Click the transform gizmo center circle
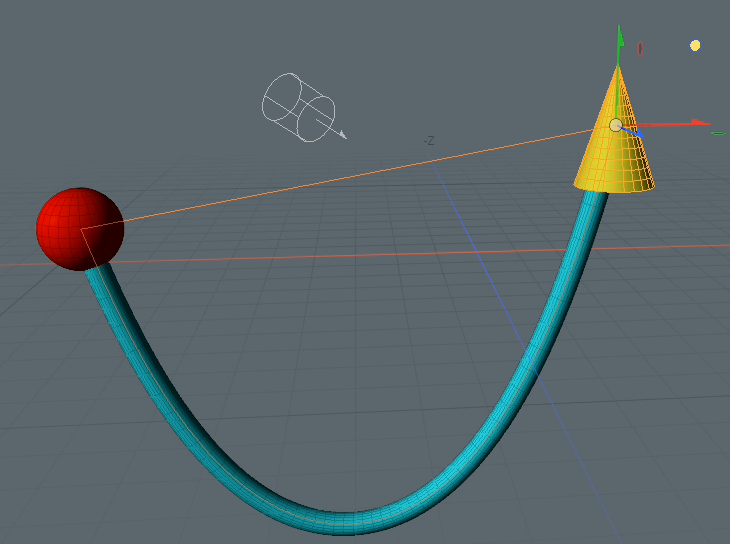 [x=616, y=125]
